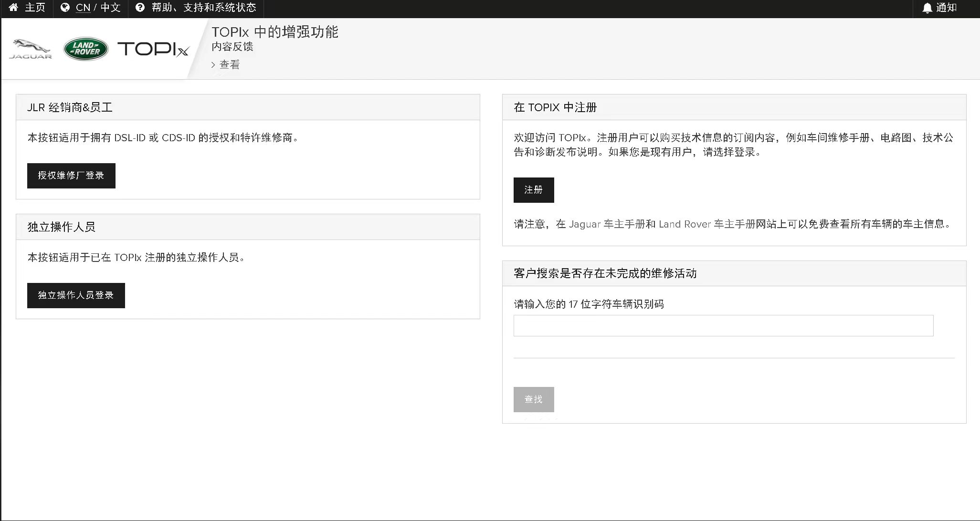Click the help question mark icon
The image size is (980, 521).
pos(140,8)
